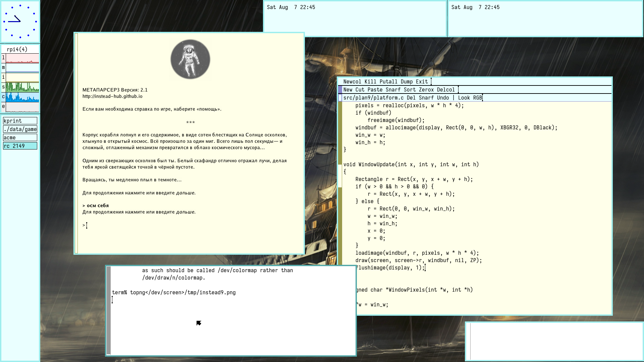Click the analog clock widget
Image resolution: width=644 pixels, height=362 pixels.
tap(20, 21)
